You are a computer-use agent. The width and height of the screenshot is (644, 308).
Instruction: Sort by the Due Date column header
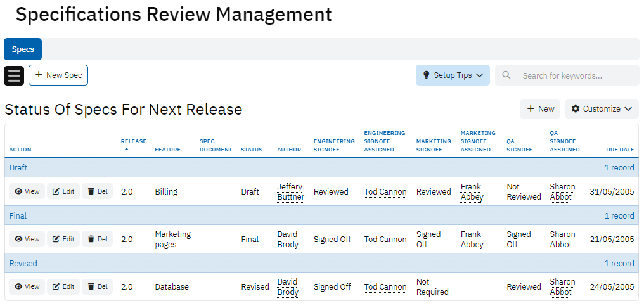[619, 150]
